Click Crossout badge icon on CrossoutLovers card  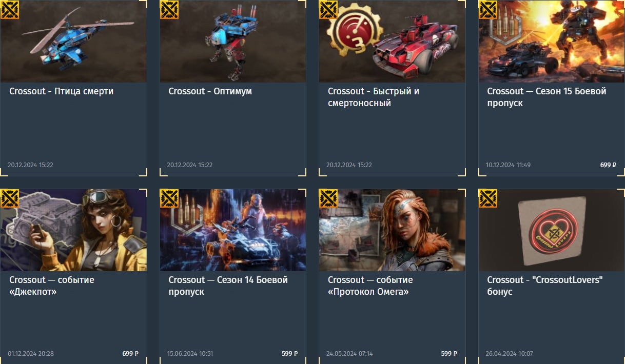tap(487, 198)
